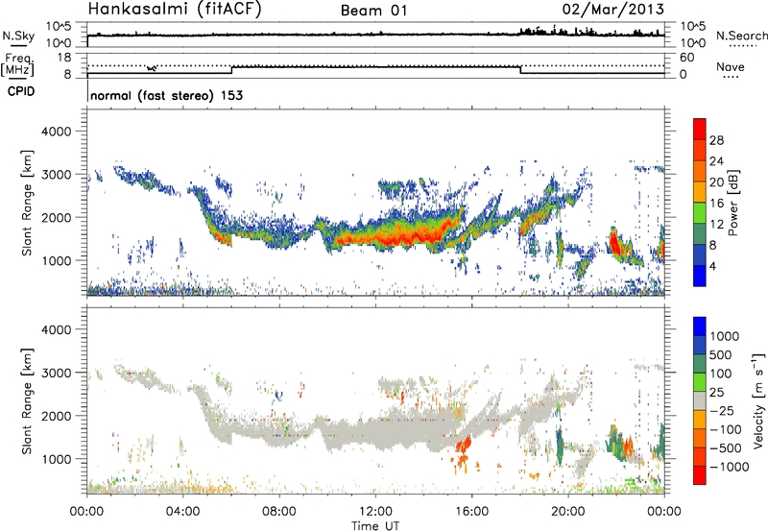Pick the orange 20–24 dB Power colorbar segment

[700, 172]
